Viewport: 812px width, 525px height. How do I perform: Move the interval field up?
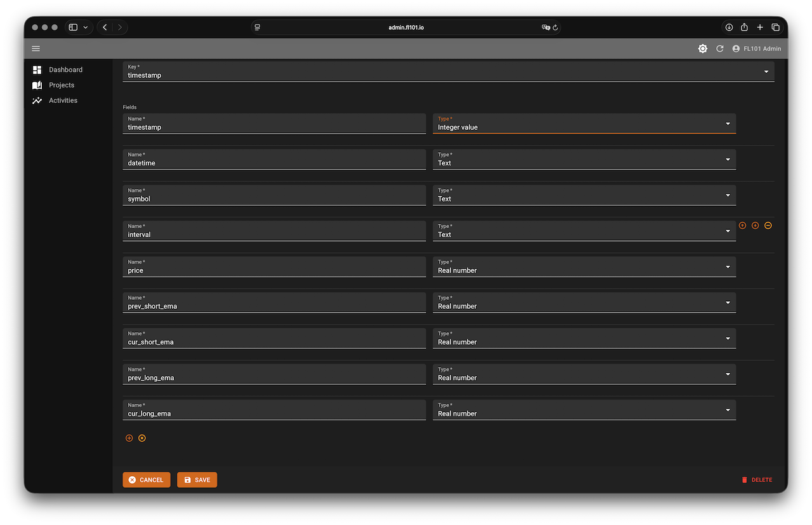coord(742,226)
